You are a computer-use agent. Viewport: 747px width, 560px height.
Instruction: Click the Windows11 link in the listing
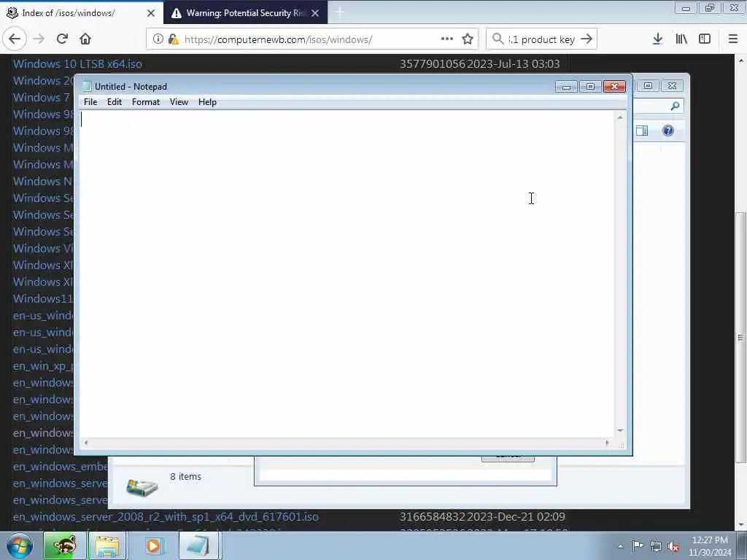(x=43, y=298)
